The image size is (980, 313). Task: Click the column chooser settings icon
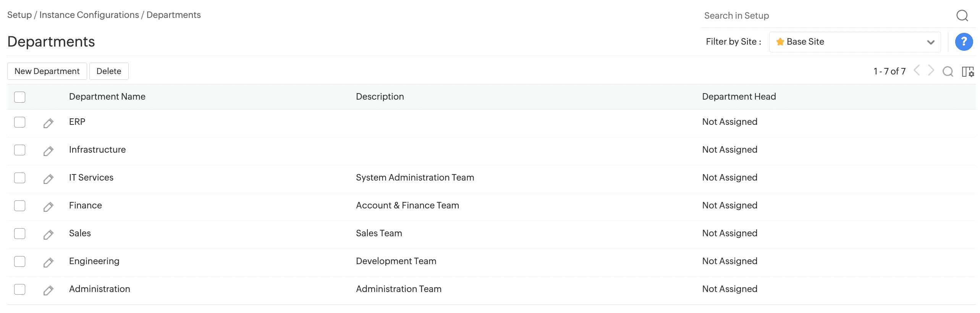tap(968, 71)
